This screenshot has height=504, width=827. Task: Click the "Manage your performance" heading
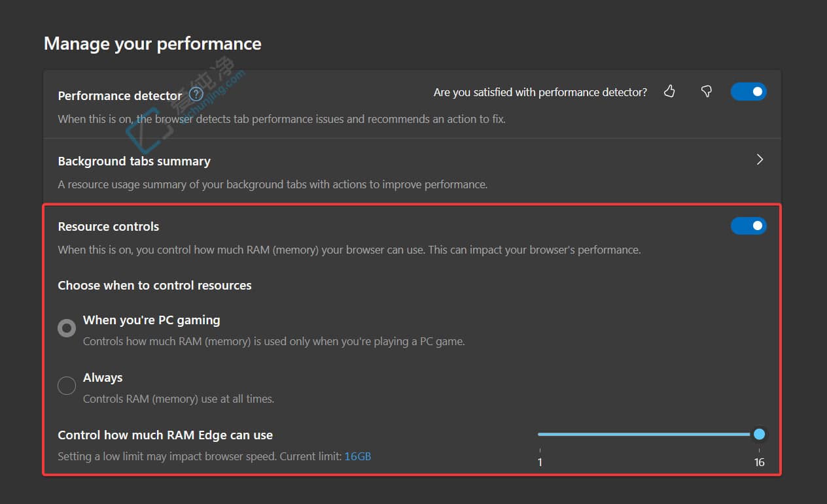click(152, 44)
